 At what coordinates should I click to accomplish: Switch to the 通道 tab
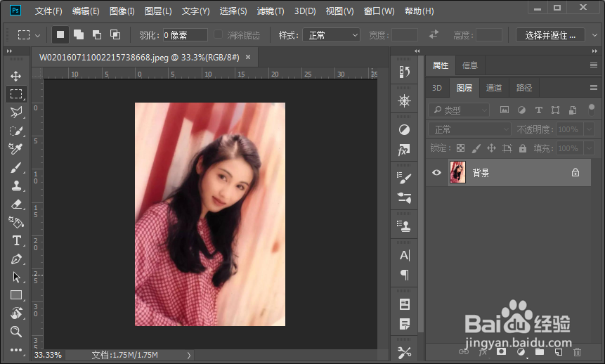pyautogui.click(x=493, y=88)
